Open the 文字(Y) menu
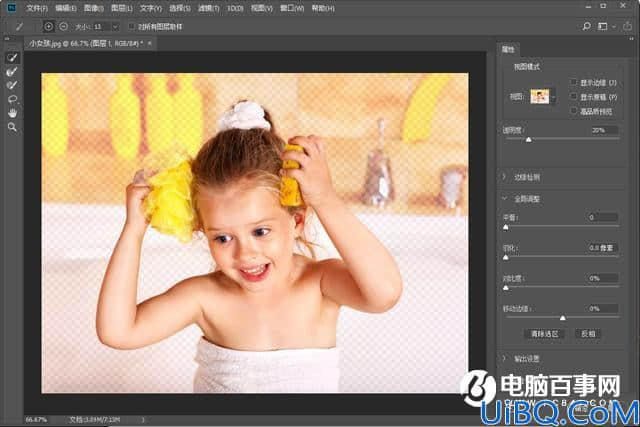The width and height of the screenshot is (640, 427). coord(151,8)
